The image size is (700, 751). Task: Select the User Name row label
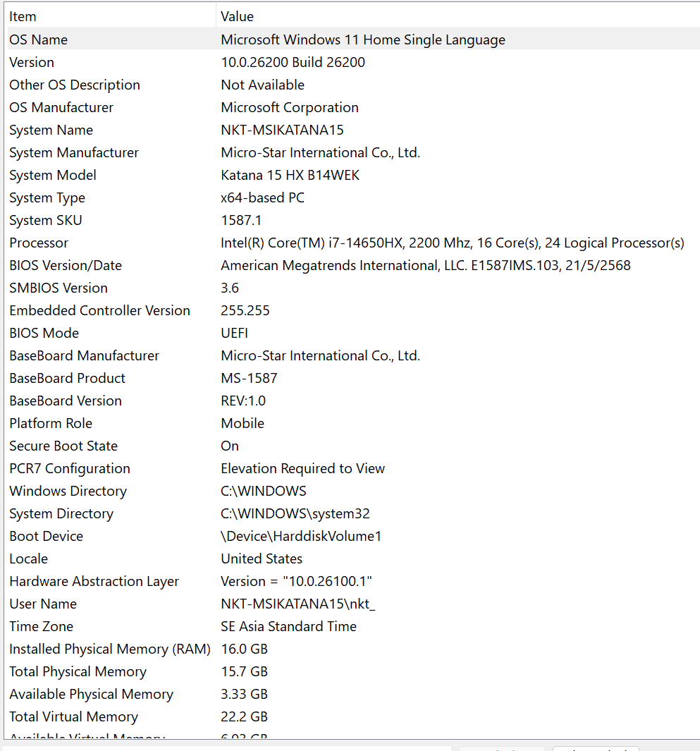[x=42, y=604]
